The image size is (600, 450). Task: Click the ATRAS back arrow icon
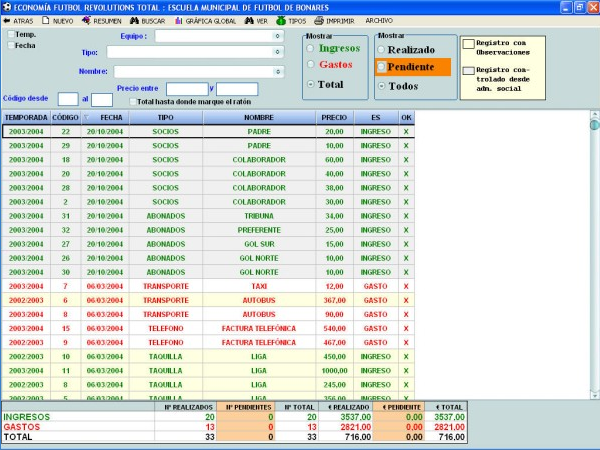(7, 21)
